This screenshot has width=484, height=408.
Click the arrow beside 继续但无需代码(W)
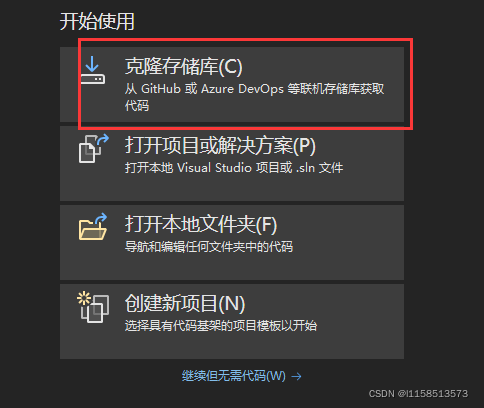[x=296, y=377]
